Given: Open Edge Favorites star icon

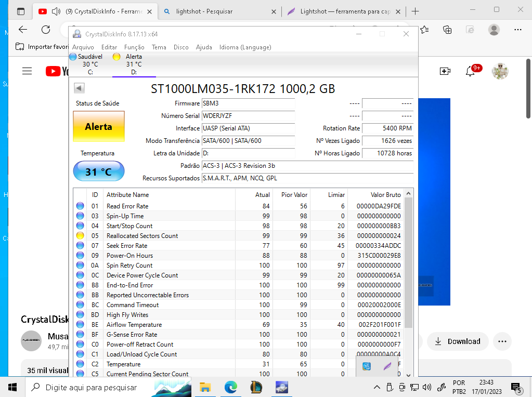Looking at the screenshot, I should pyautogui.click(x=424, y=30).
